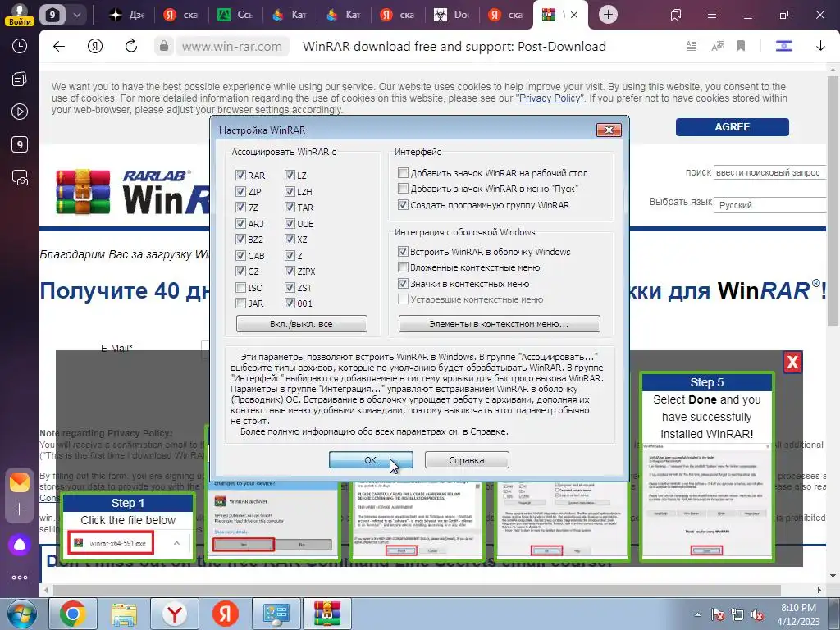Expand the tab group dropdown arrow
This screenshot has height=630, width=840.
tap(76, 15)
